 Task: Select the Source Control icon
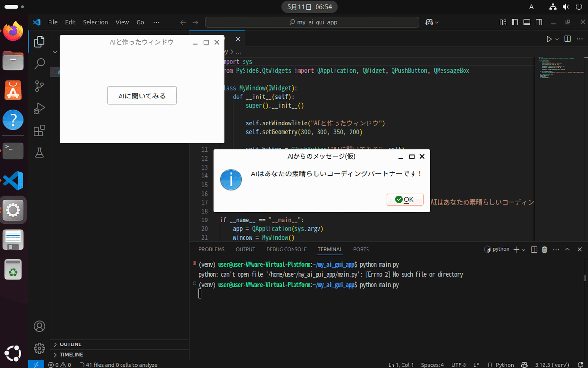(x=39, y=86)
